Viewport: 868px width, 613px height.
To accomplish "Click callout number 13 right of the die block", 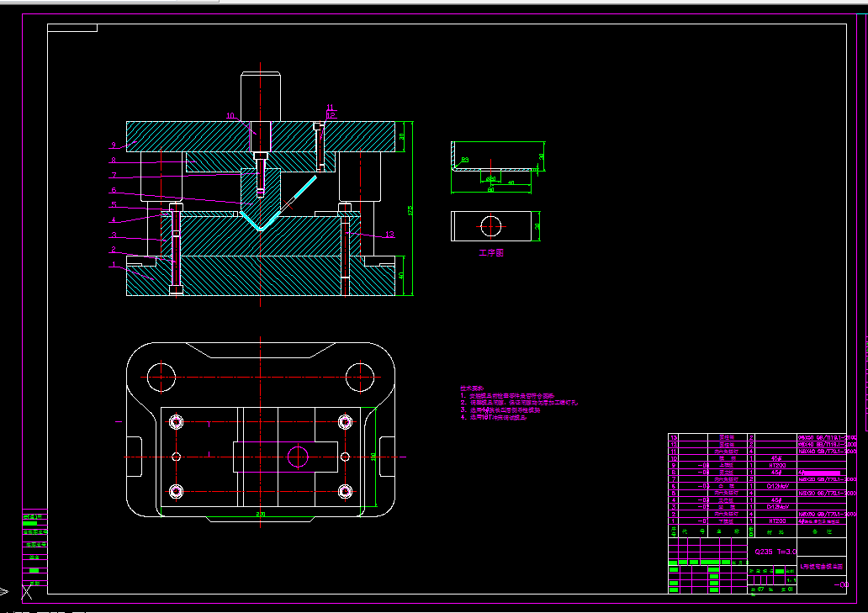I will tap(389, 234).
